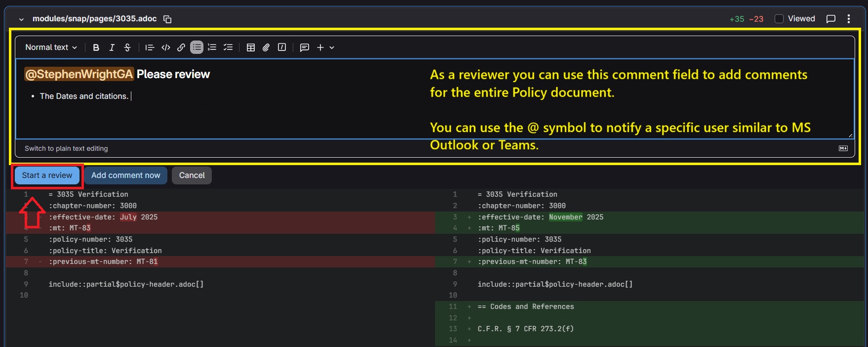Toggle bold formatting in comment editor
This screenshot has width=868, height=347.
pyautogui.click(x=96, y=47)
